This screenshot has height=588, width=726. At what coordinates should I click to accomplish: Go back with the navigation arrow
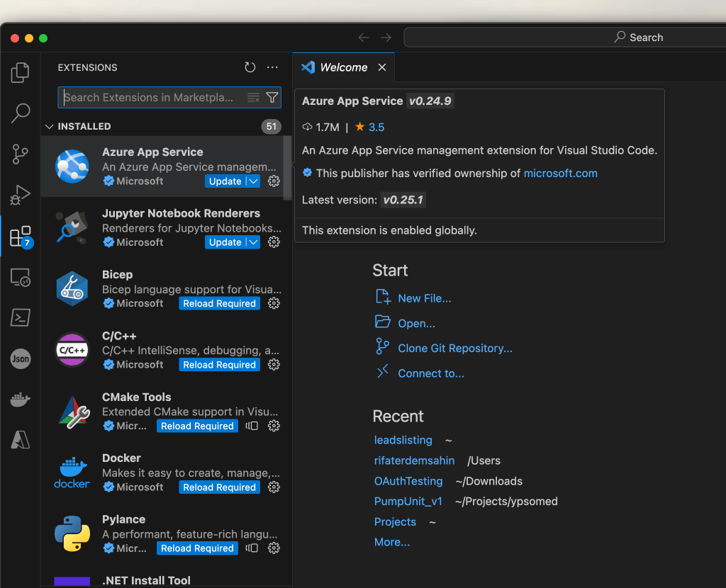click(364, 38)
